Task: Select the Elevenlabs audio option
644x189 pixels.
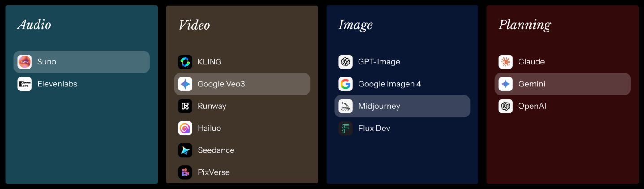Action: pyautogui.click(x=82, y=84)
